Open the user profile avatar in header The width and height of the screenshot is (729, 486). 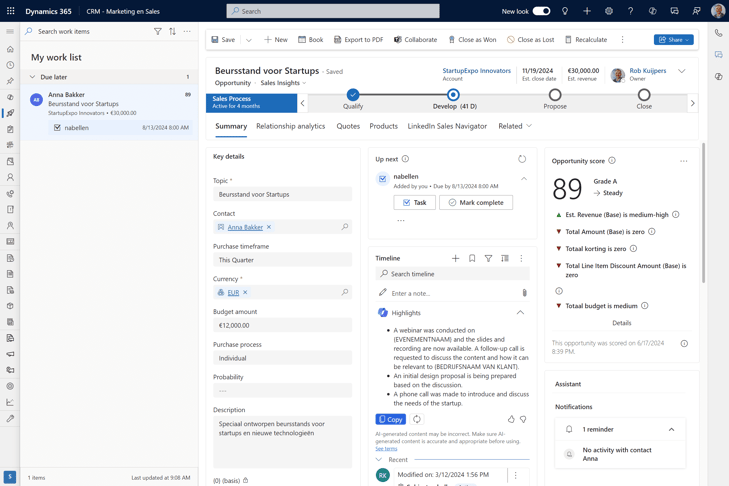pyautogui.click(x=718, y=11)
